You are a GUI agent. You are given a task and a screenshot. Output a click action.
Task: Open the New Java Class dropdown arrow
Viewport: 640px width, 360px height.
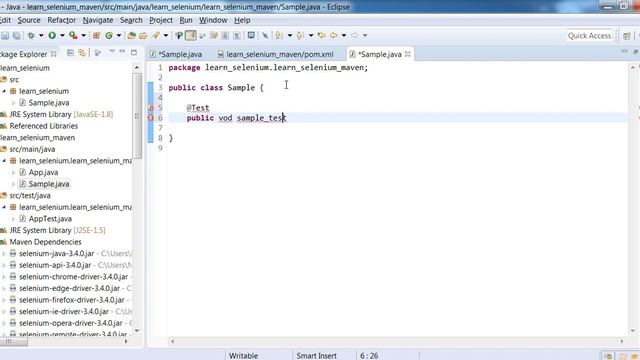click(x=119, y=36)
